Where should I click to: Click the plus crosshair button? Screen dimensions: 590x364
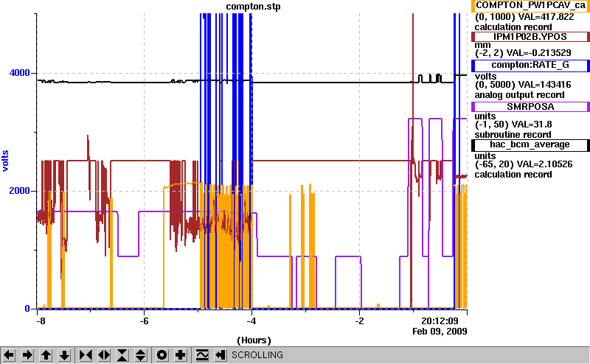(x=181, y=355)
